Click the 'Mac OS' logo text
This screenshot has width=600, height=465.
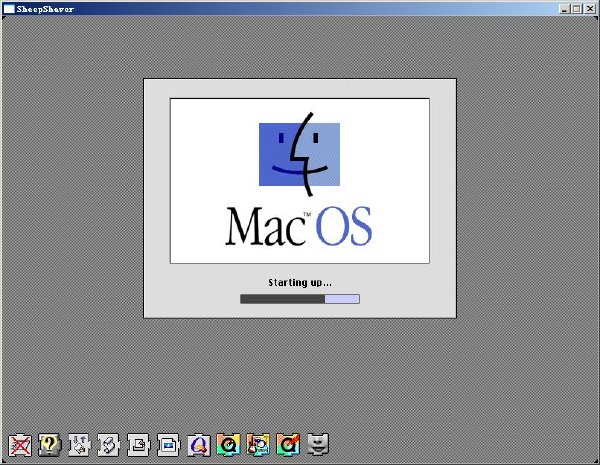(x=298, y=226)
